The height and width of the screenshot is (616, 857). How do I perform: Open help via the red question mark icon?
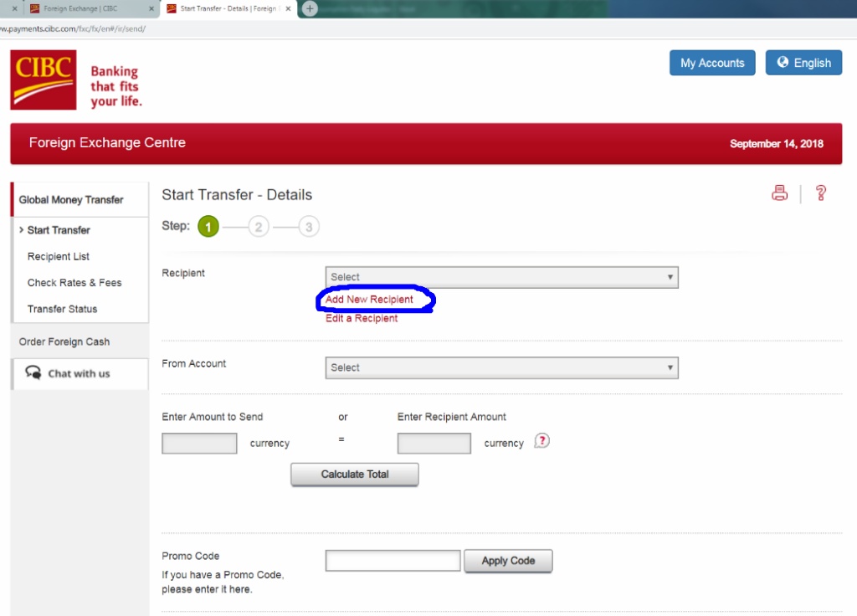pyautogui.click(x=820, y=193)
